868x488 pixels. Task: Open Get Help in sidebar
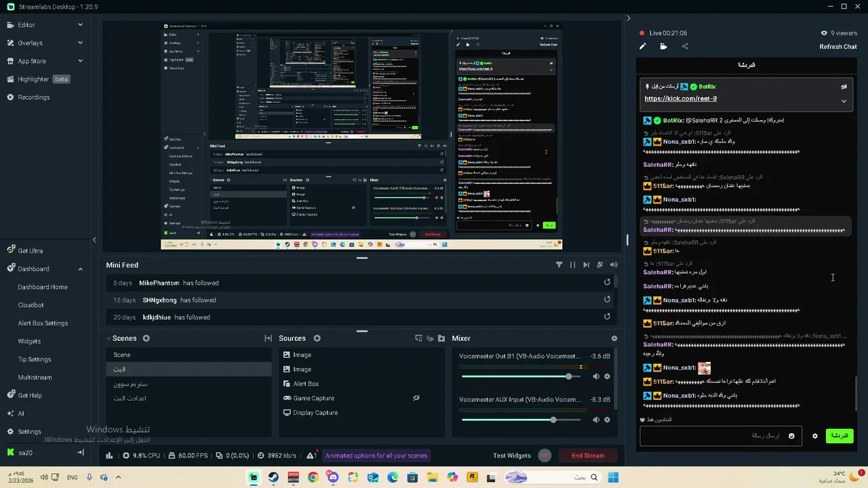pyautogui.click(x=30, y=395)
